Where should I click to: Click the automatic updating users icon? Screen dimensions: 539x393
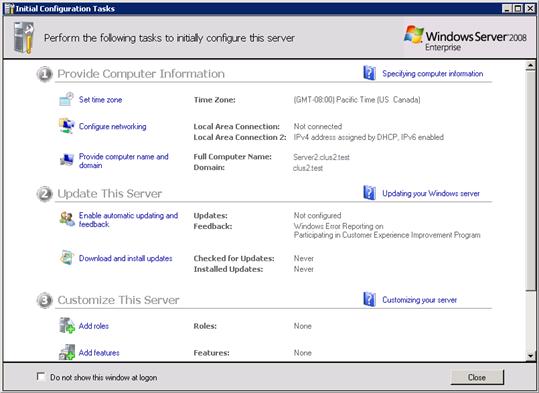pyautogui.click(x=67, y=219)
